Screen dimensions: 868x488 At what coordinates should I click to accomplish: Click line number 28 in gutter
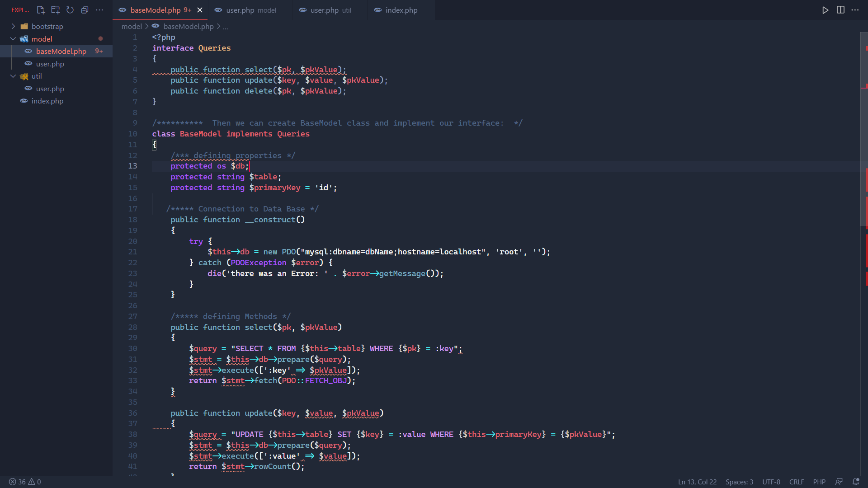tap(132, 327)
